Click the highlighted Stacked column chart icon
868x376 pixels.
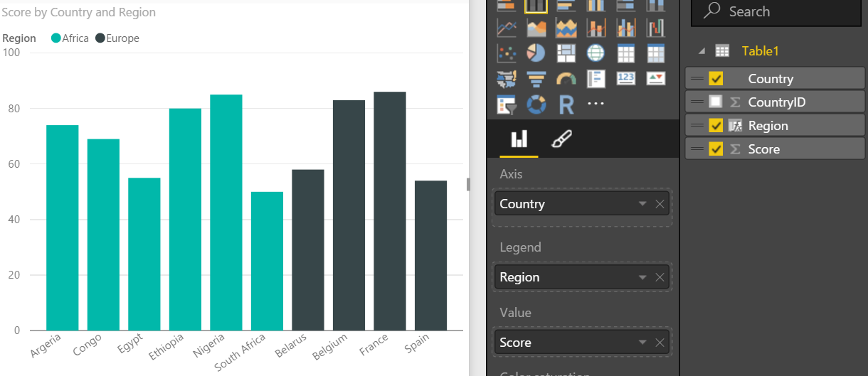[x=536, y=6]
